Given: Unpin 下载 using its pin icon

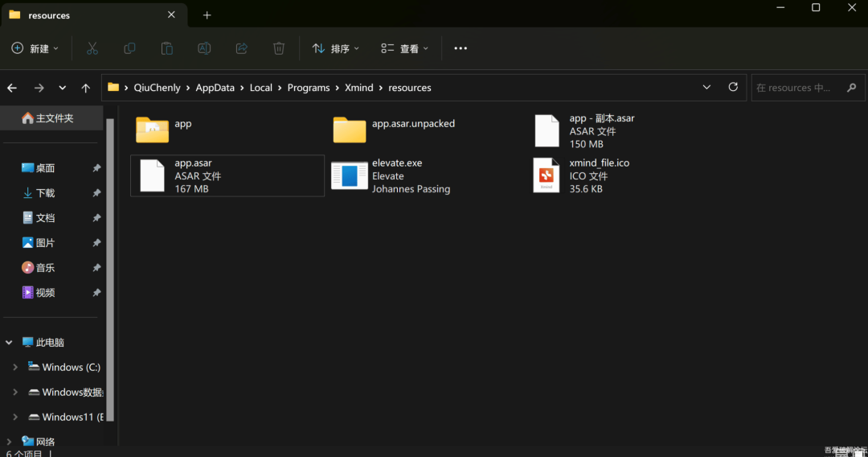Looking at the screenshot, I should coord(96,193).
